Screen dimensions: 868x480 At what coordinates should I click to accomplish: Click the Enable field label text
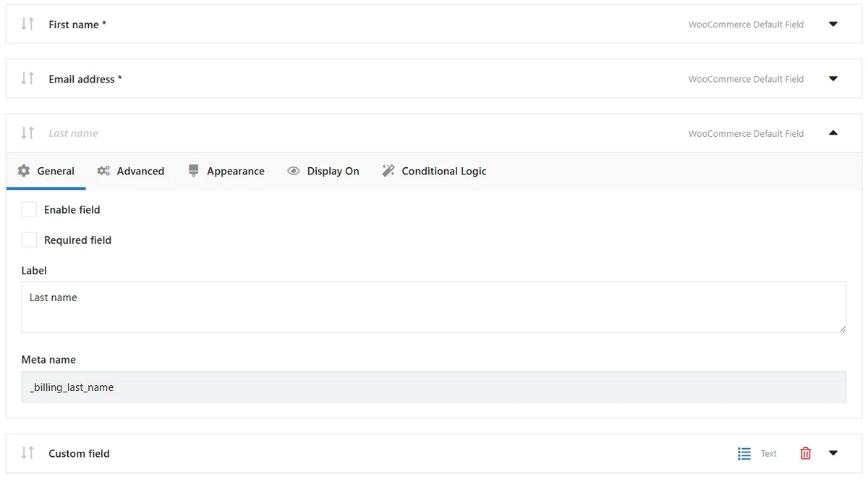(72, 210)
